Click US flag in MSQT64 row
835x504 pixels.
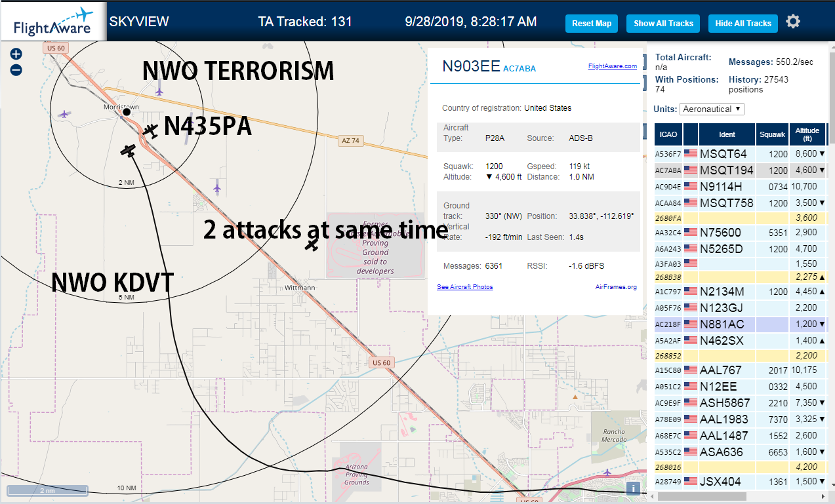(691, 154)
